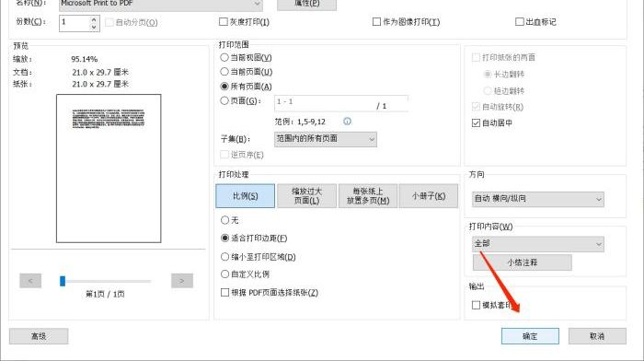
Task: Select 缩小至打印区域 radio option
Action: (x=224, y=257)
